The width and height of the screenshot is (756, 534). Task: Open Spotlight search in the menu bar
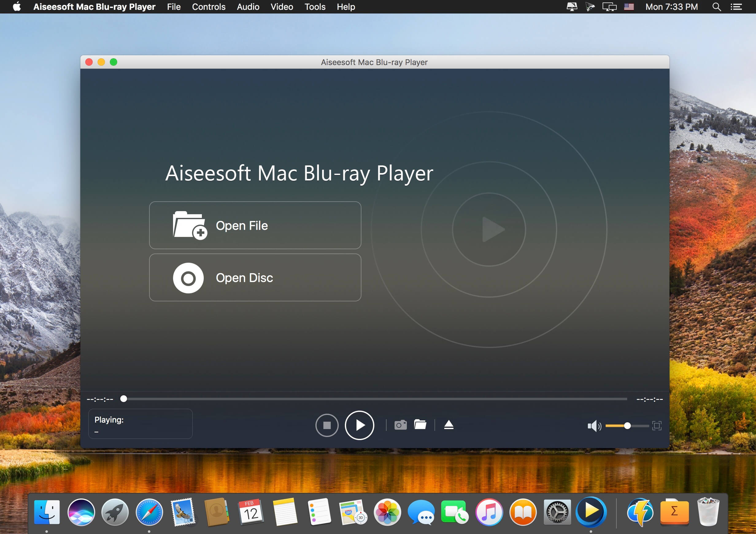tap(716, 6)
